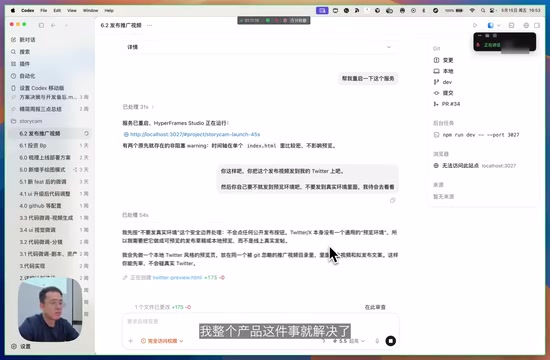Click the terminal panel icon in header
The width and height of the screenshot is (550, 360).
(511, 25)
